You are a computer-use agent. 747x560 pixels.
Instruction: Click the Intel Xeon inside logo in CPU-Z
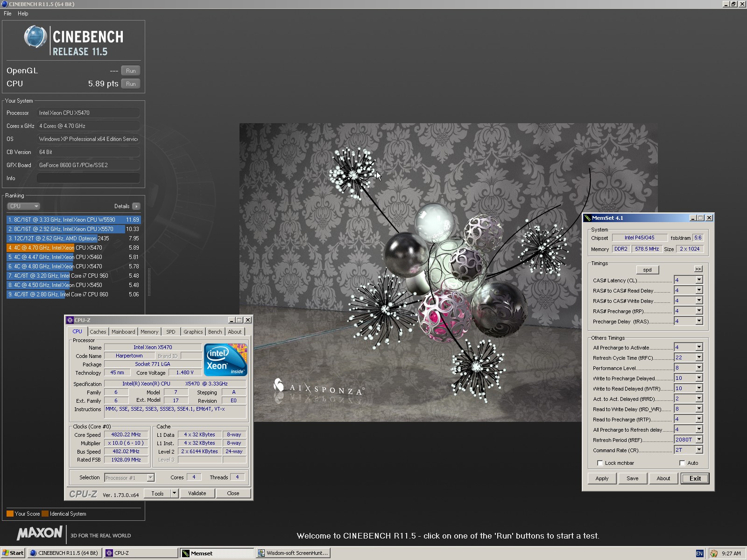tap(226, 360)
